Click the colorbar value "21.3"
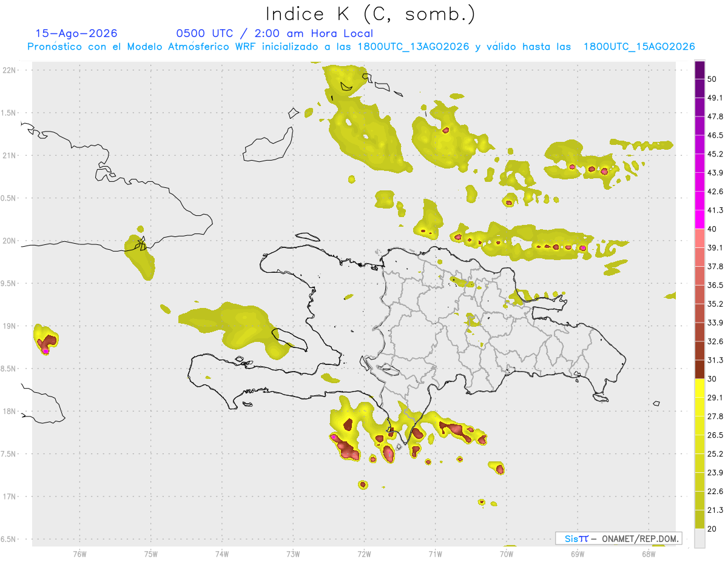The height and width of the screenshot is (562, 728). point(715,510)
